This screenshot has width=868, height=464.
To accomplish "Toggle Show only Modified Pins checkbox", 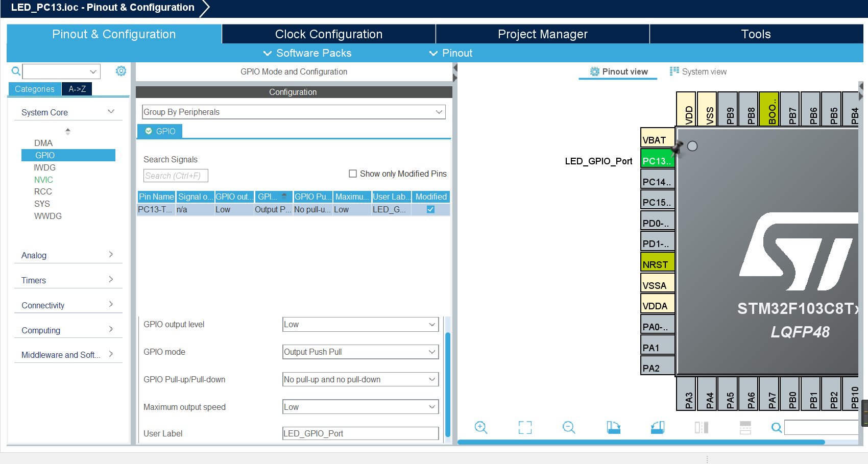I will pos(352,174).
